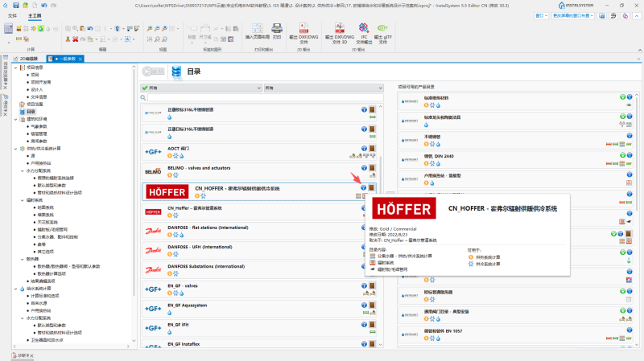Click the red delete X toolbar icon
Screen dimensions: 644x361
click(x=75, y=39)
